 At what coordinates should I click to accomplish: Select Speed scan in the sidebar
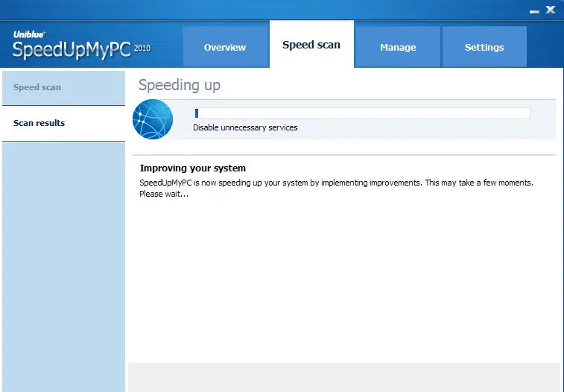pyautogui.click(x=63, y=87)
